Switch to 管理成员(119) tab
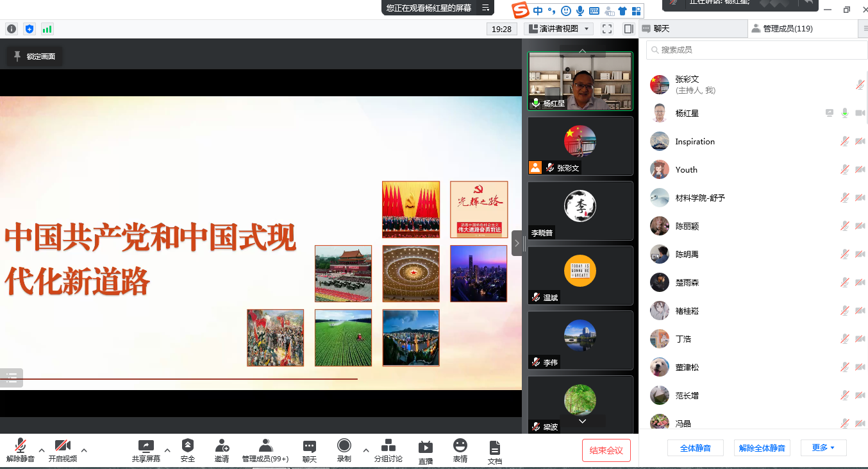Viewport: 868px width, 469px height. click(x=782, y=29)
